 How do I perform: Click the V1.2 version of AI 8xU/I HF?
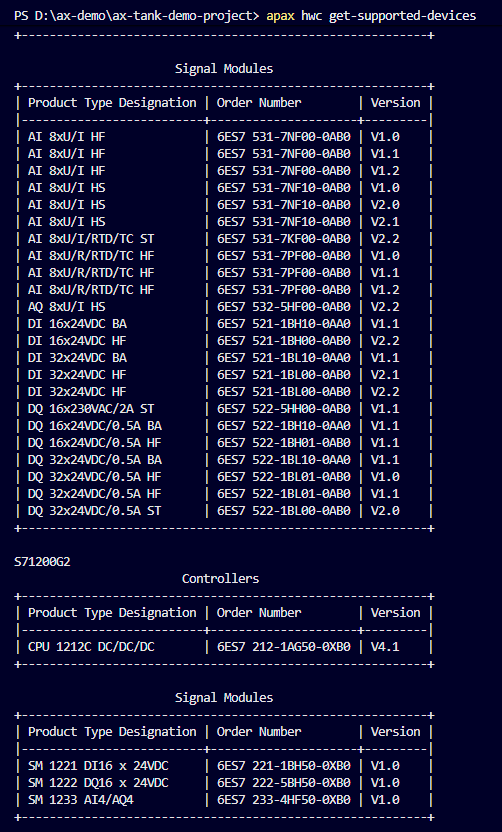tap(385, 170)
